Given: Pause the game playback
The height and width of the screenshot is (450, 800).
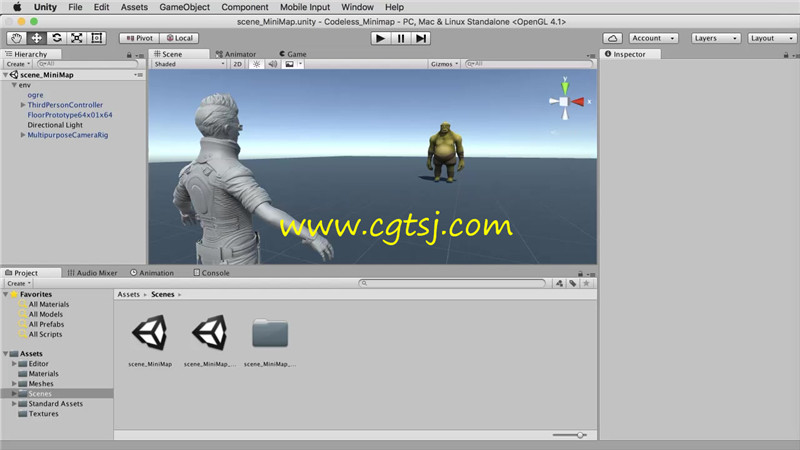Looking at the screenshot, I should point(401,38).
